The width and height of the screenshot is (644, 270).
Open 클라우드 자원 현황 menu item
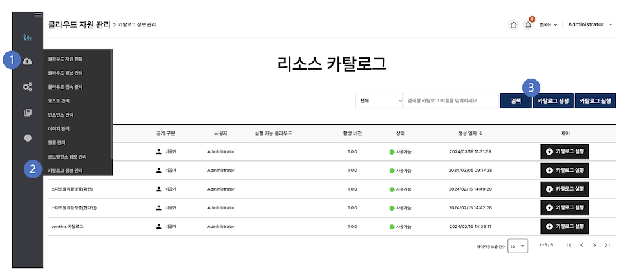click(65, 59)
